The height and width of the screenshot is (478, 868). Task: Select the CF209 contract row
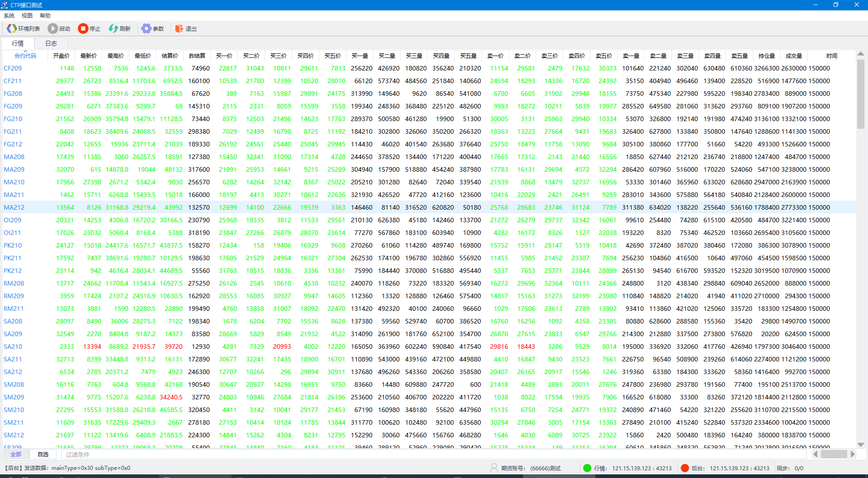click(x=429, y=68)
